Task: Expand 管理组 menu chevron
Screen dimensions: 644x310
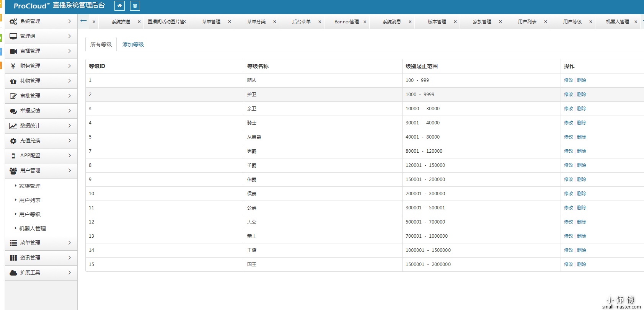Action: click(70, 36)
